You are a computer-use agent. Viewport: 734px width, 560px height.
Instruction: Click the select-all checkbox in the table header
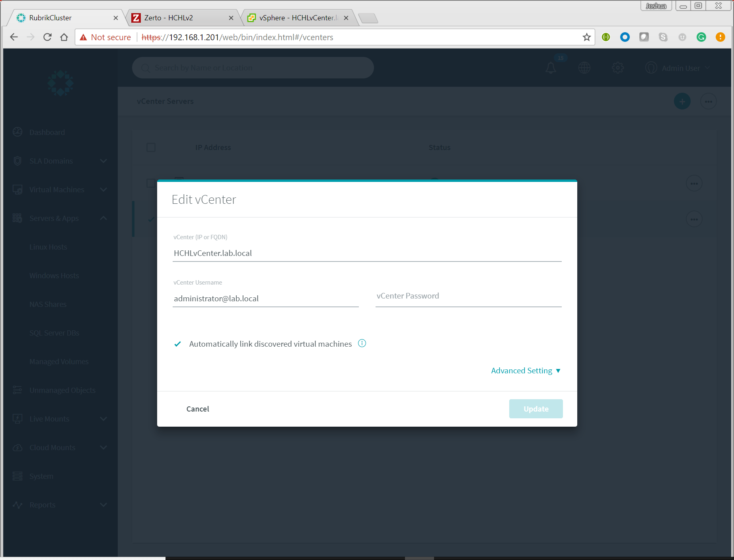(x=151, y=147)
